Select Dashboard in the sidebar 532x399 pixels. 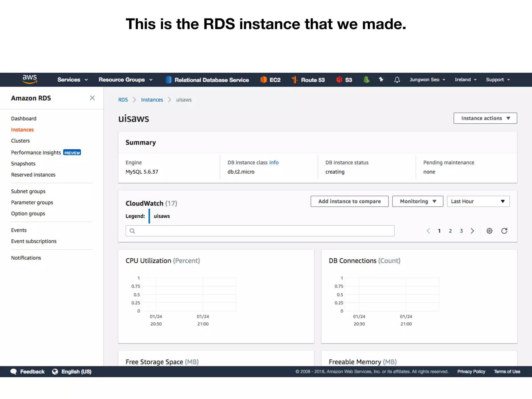24,118
